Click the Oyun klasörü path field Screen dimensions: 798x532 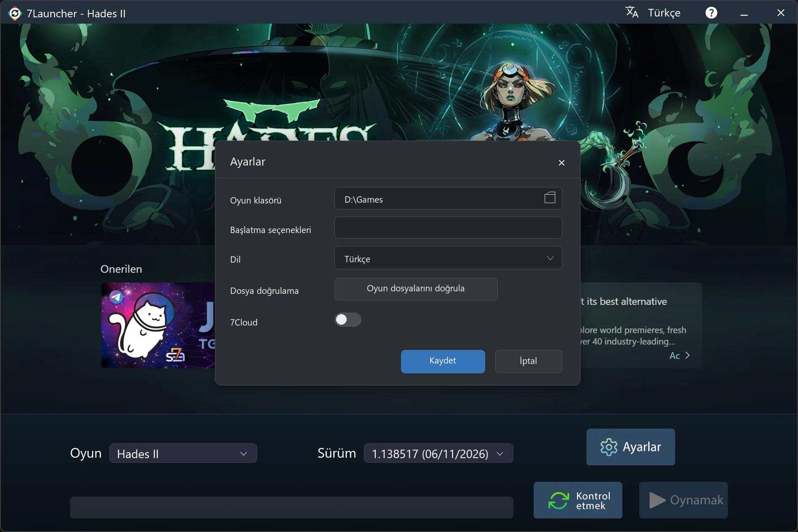point(448,198)
